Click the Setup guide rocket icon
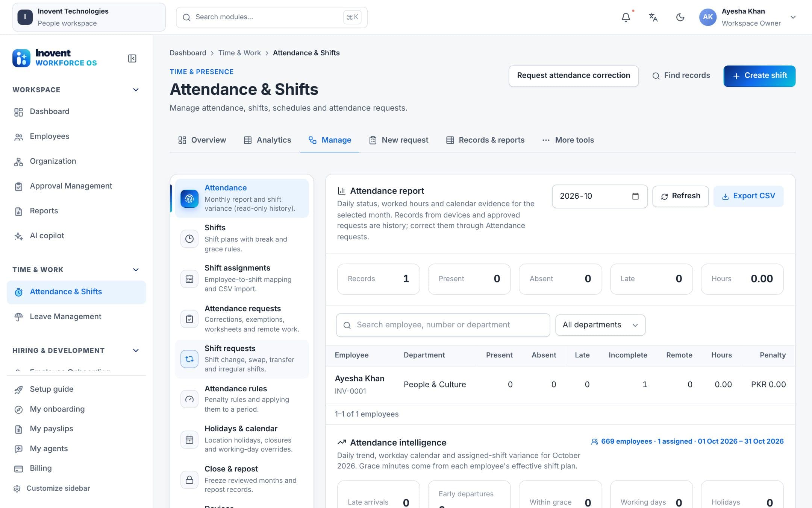The width and height of the screenshot is (812, 508). (x=18, y=389)
